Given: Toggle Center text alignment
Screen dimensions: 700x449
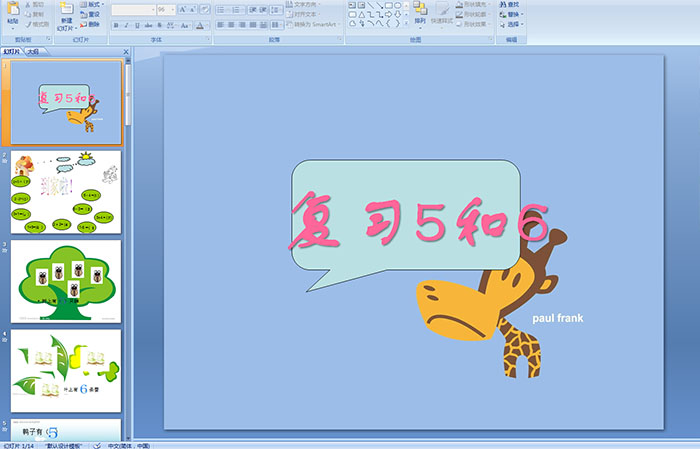Looking at the screenshot, I should coord(231,25).
